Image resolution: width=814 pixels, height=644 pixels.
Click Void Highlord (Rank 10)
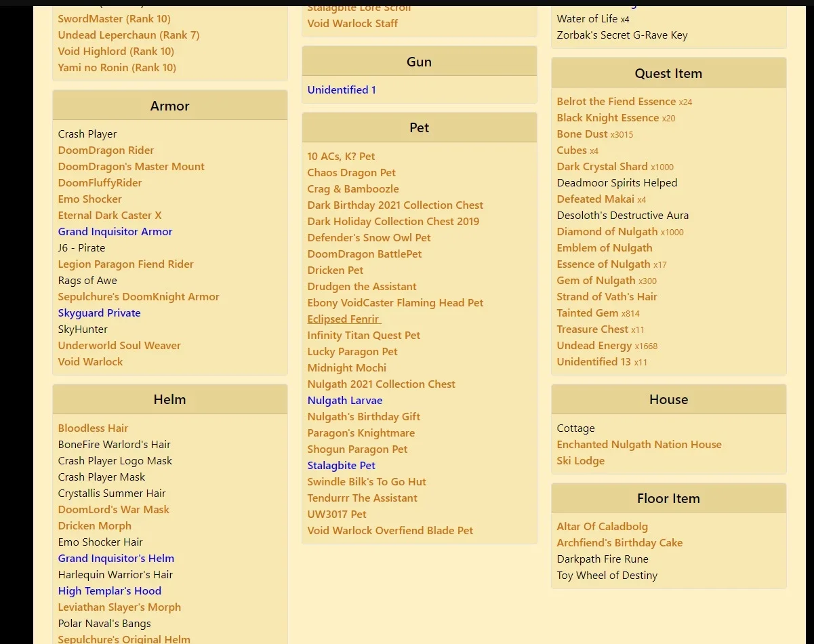click(x=116, y=52)
